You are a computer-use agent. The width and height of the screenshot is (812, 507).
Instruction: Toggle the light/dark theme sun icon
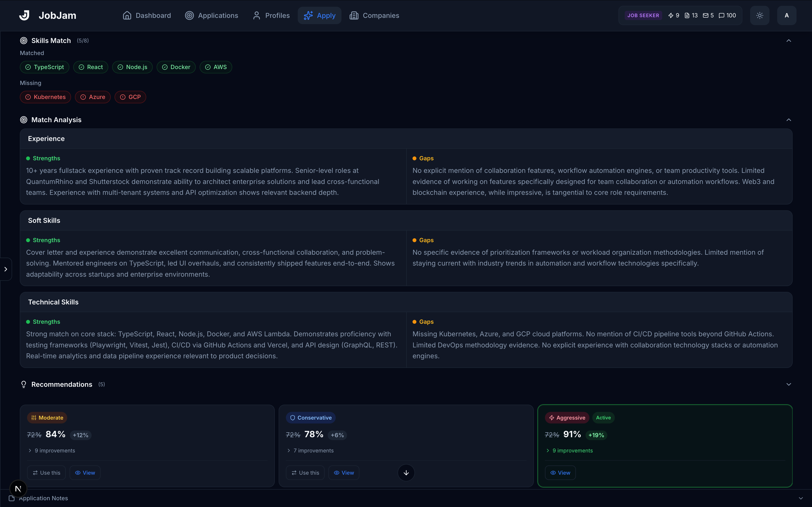click(760, 15)
